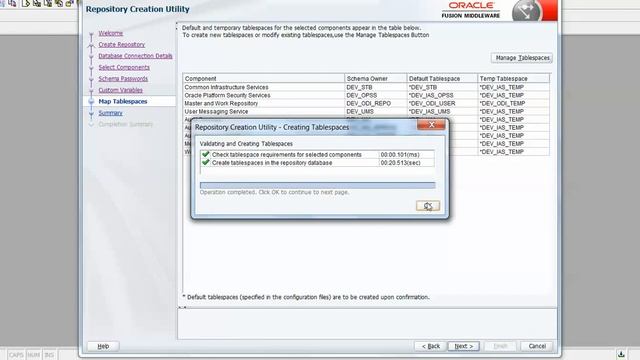Go to the Create Repository step
Screen dimensions: 640x360
pyautogui.click(x=122, y=44)
